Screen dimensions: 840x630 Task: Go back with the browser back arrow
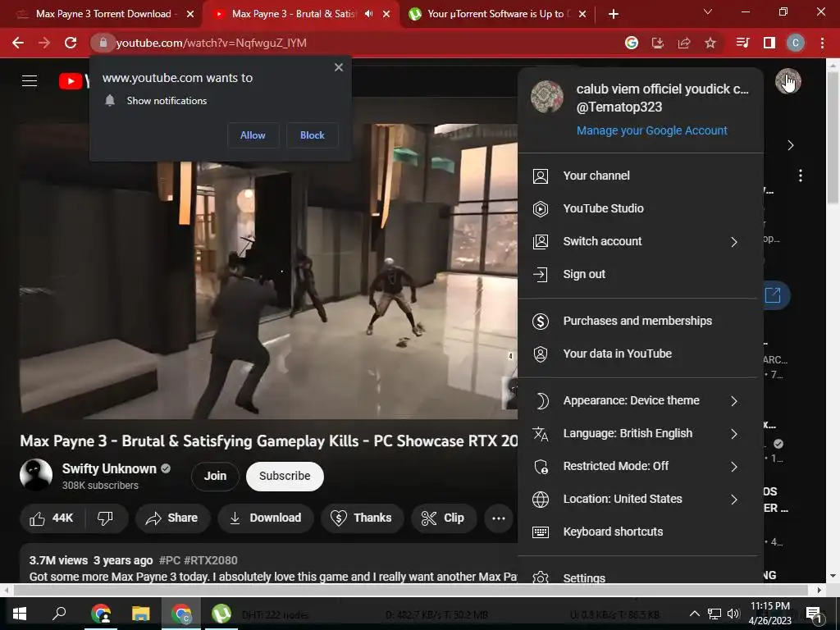[18, 43]
